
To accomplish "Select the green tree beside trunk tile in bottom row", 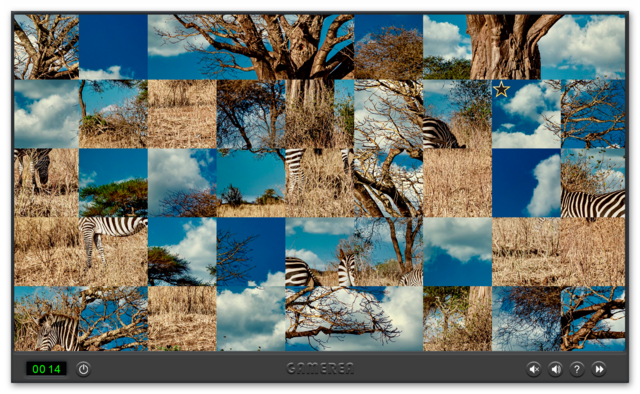I will (x=457, y=318).
